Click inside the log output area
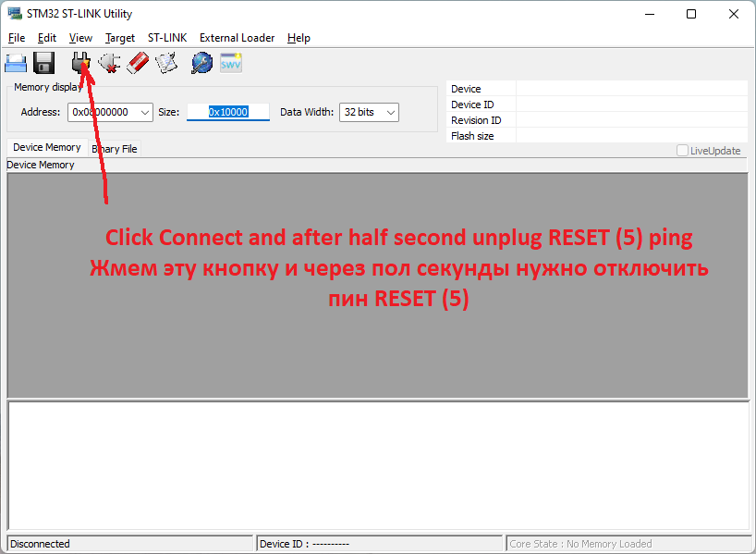 (x=378, y=466)
